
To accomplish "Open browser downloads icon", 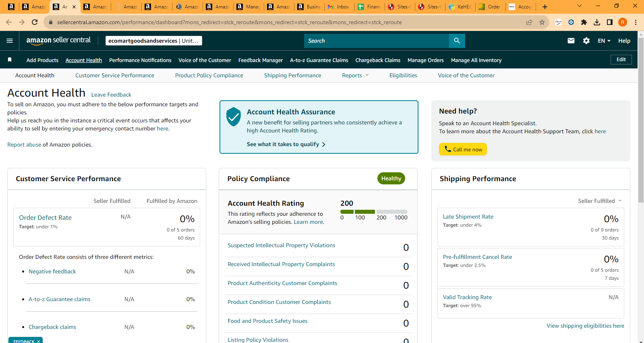I will point(597,22).
